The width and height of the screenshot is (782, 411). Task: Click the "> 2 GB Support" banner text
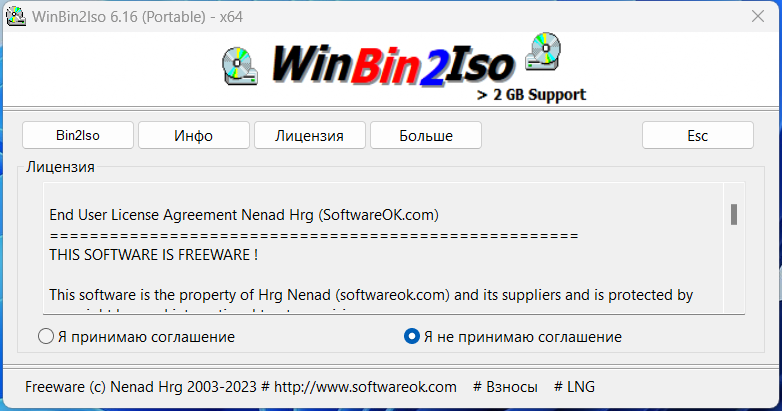point(531,95)
